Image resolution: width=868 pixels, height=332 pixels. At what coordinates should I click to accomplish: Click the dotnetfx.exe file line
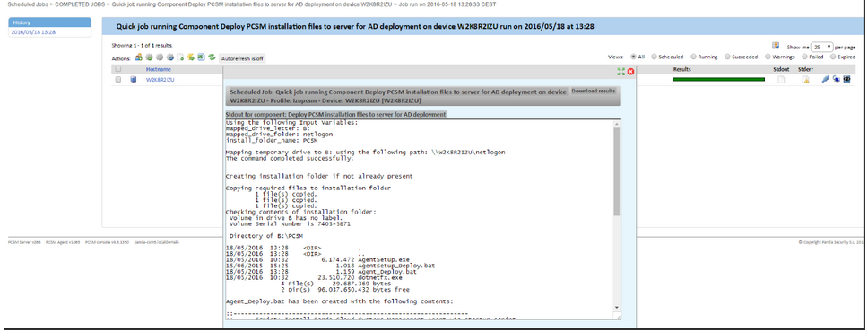coord(315,277)
